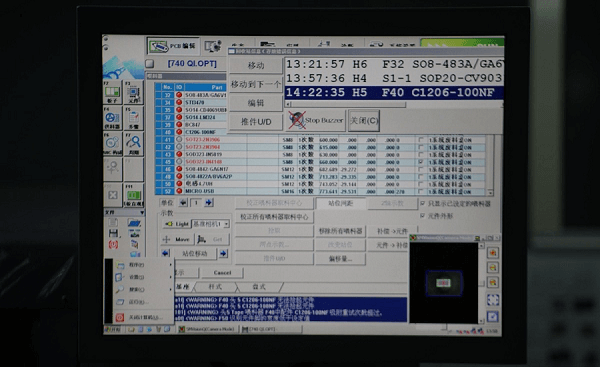This screenshot has height=367, width=600.
Task: Toggle the checkbox in the 600.000 row
Action: 421,140
